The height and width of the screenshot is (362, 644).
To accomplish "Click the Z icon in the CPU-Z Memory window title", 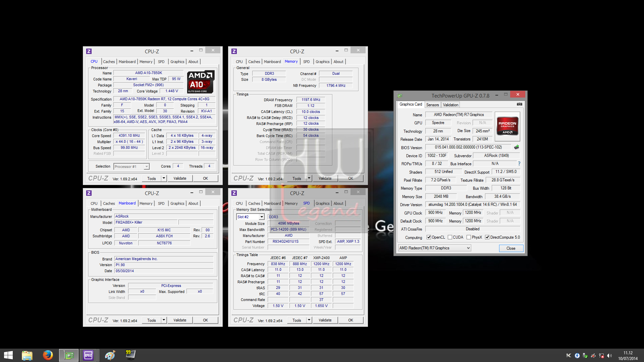I will 234,51.
